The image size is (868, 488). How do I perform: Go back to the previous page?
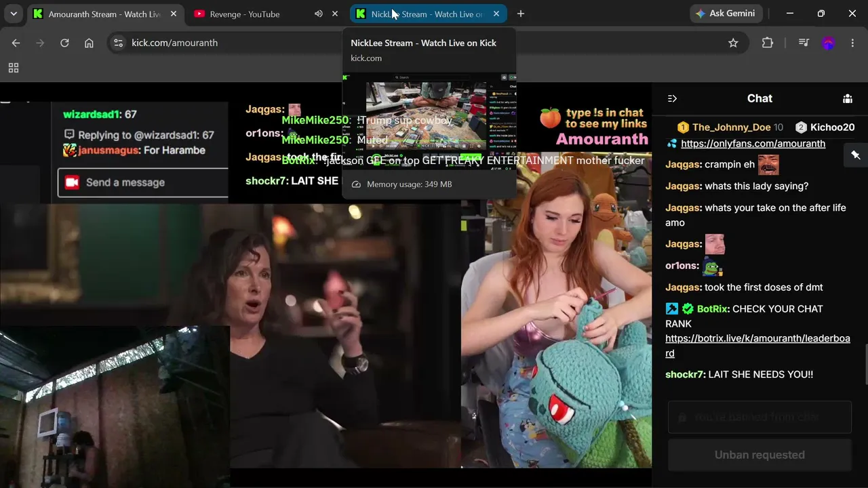point(16,43)
